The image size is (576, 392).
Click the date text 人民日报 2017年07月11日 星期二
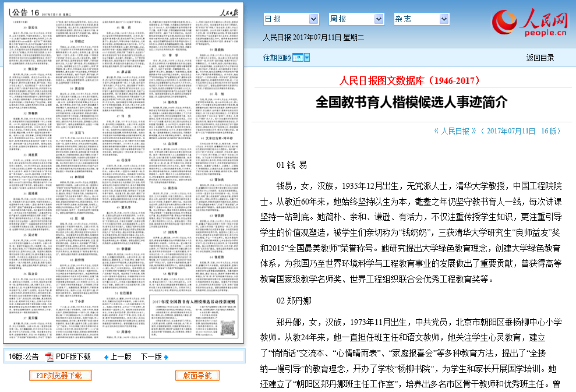tap(313, 37)
